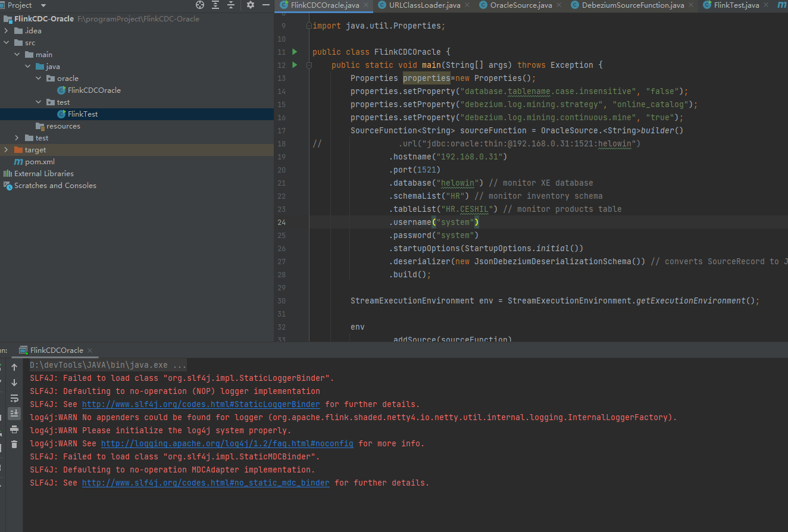Open the slf4j no_static_mdc_binder link
Viewport: 788px width, 532px height.
click(x=205, y=483)
